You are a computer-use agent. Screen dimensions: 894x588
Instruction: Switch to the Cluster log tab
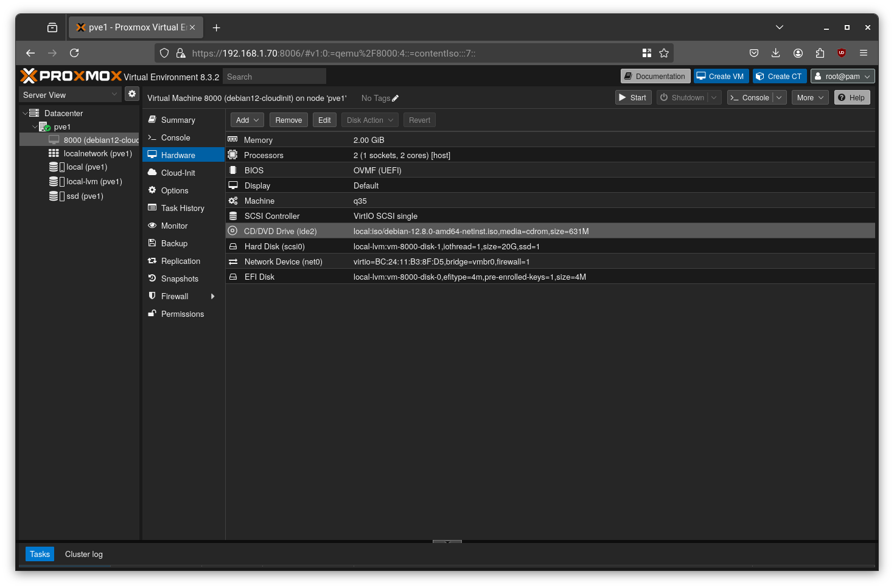coord(83,554)
